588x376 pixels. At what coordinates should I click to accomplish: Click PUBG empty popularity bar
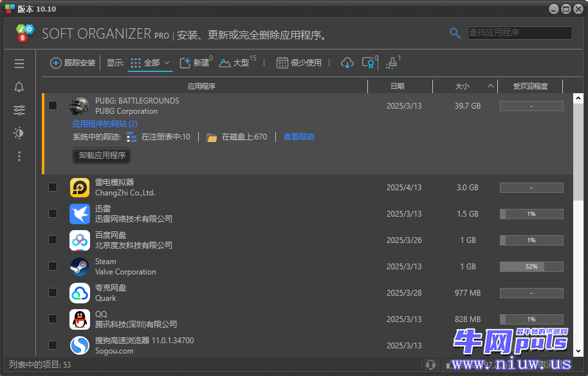[x=531, y=106]
